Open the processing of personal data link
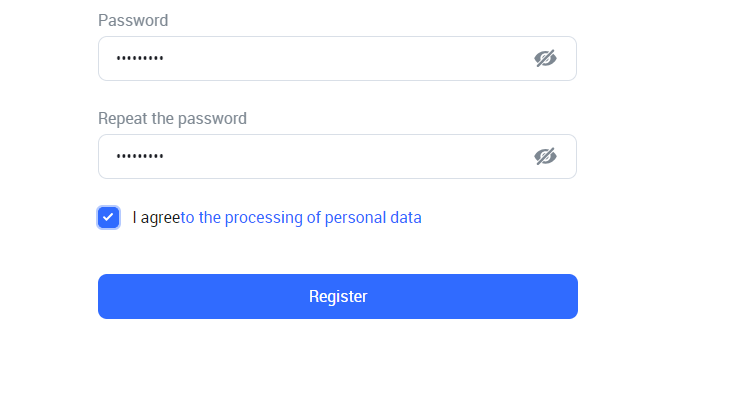 [x=301, y=218]
